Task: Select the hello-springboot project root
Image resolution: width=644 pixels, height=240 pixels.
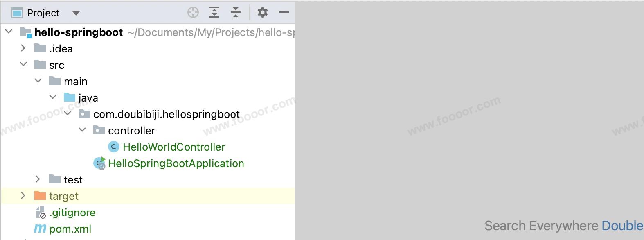Action: point(79,32)
